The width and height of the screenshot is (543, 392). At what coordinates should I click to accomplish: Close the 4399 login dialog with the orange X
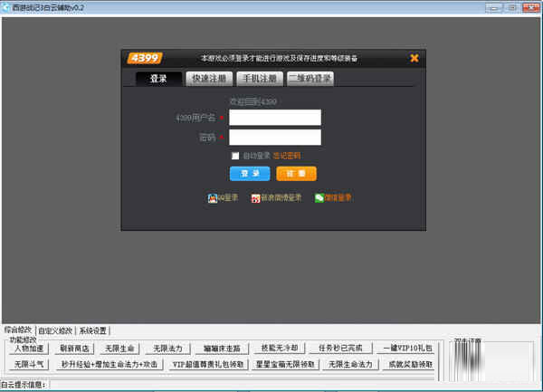pos(414,58)
